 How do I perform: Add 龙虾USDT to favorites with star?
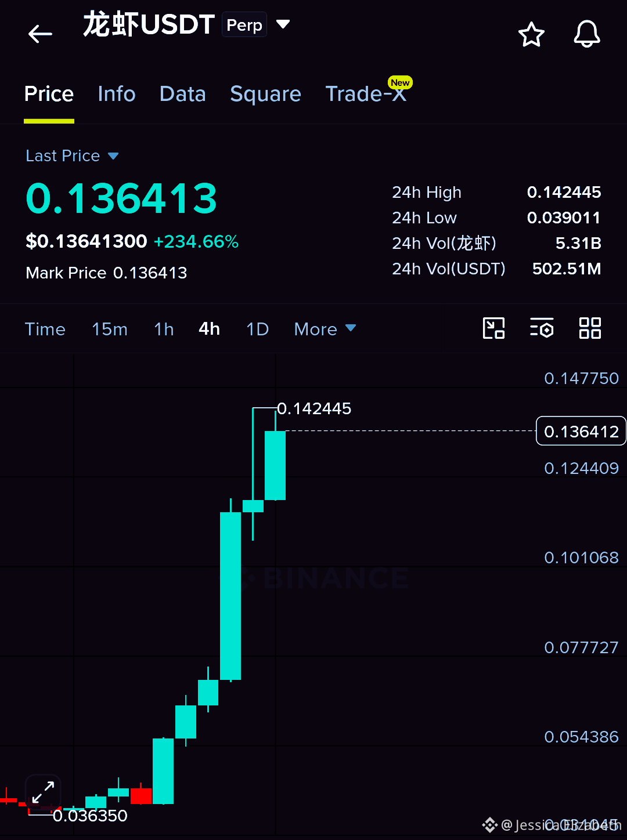(x=531, y=34)
